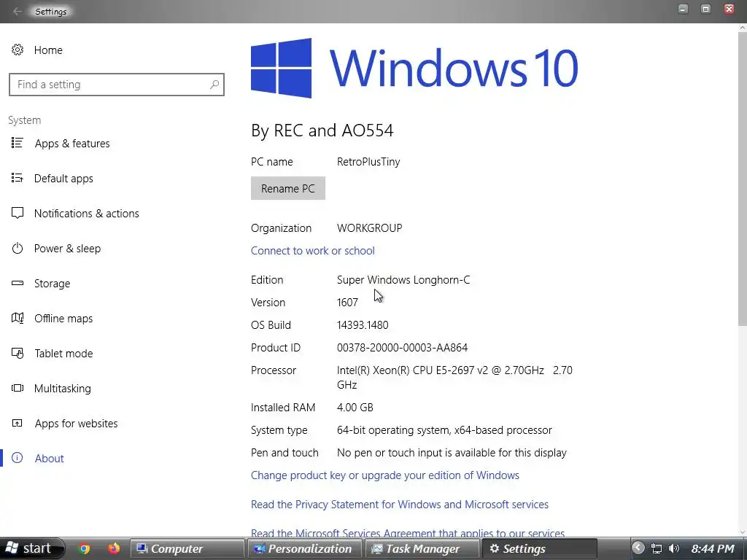Screen dimensions: 747x560
Task: Click the 8:44 PM clock
Action: click(713, 548)
